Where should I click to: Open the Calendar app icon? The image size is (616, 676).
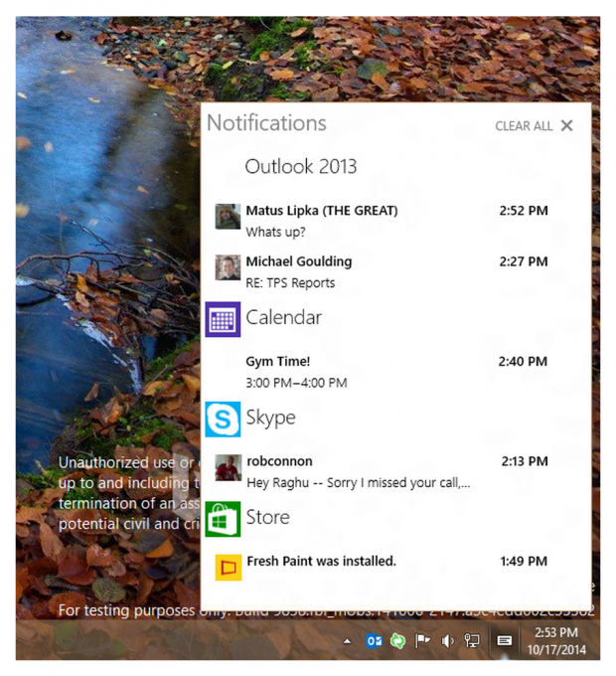[x=223, y=319]
